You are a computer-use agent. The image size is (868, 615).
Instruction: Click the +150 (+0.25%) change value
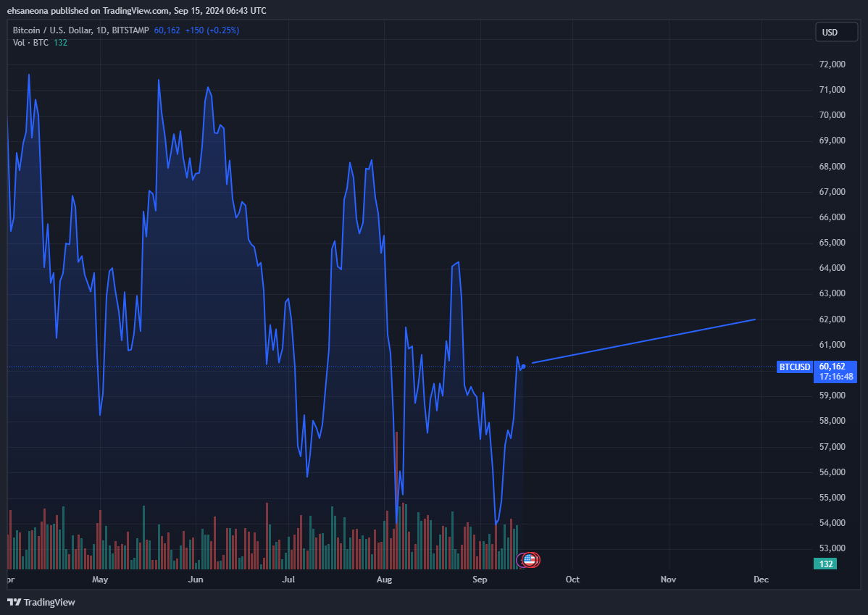(x=212, y=30)
